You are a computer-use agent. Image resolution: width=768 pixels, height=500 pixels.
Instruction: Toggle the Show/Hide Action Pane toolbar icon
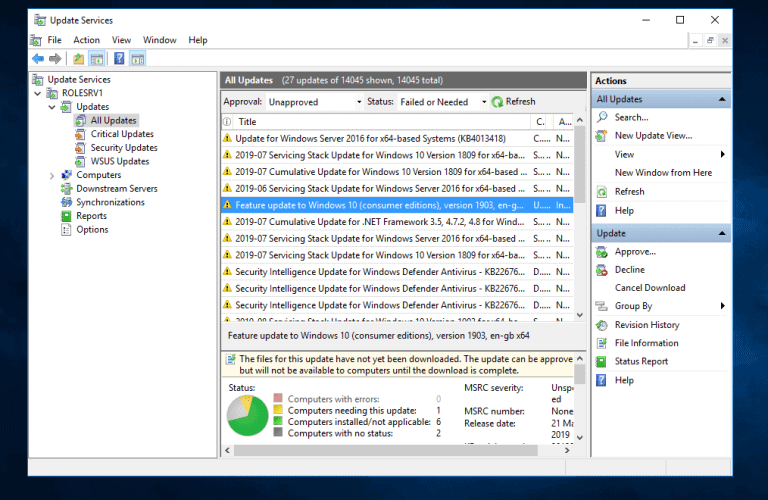coord(138,59)
